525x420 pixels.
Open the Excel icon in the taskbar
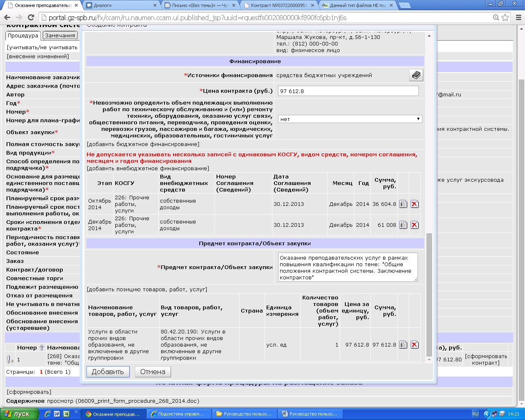66,414
